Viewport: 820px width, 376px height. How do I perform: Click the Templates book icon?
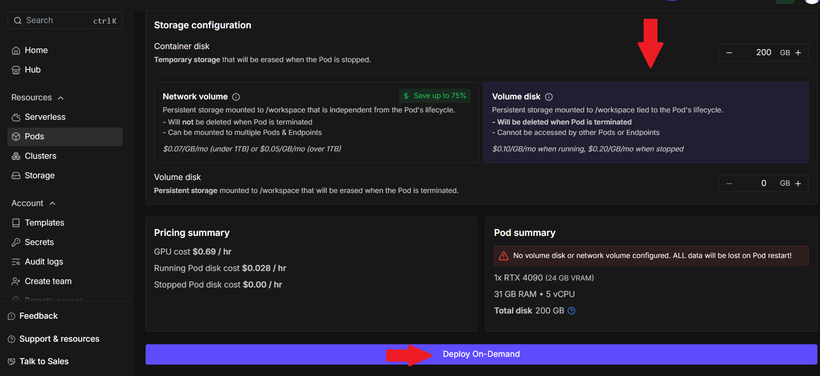16,223
